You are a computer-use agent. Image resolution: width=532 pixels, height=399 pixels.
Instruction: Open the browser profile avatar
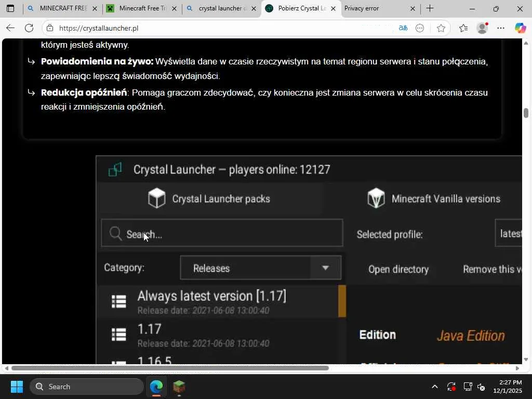pyautogui.click(x=483, y=28)
